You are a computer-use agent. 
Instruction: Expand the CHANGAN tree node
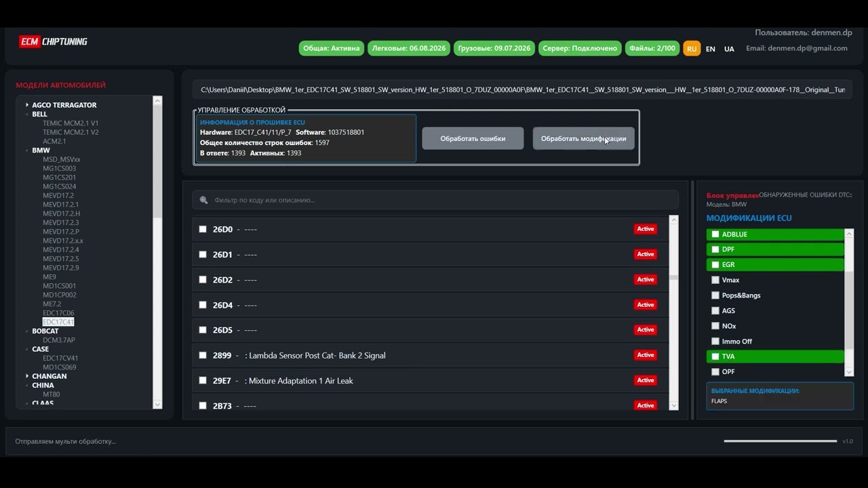(x=27, y=376)
